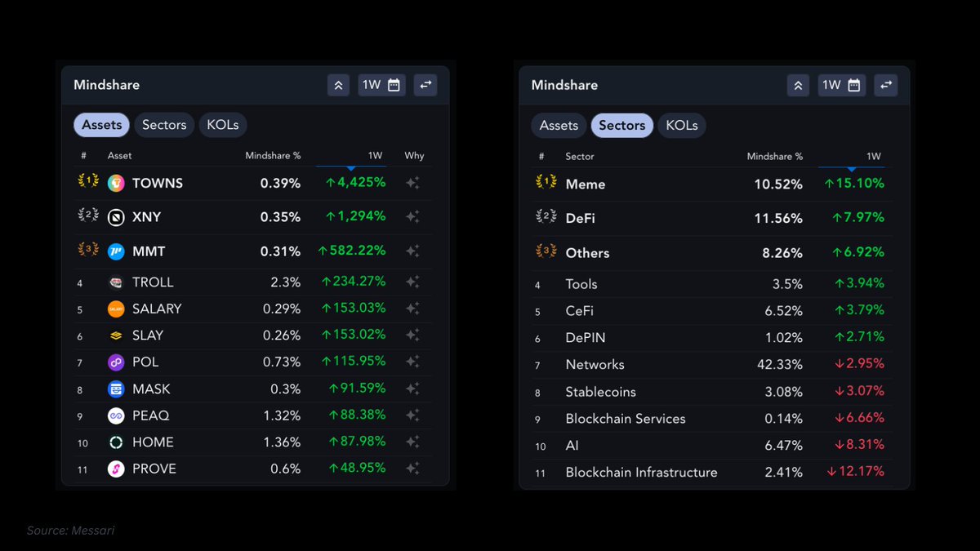Open the Stablecoins sector row

click(x=712, y=392)
